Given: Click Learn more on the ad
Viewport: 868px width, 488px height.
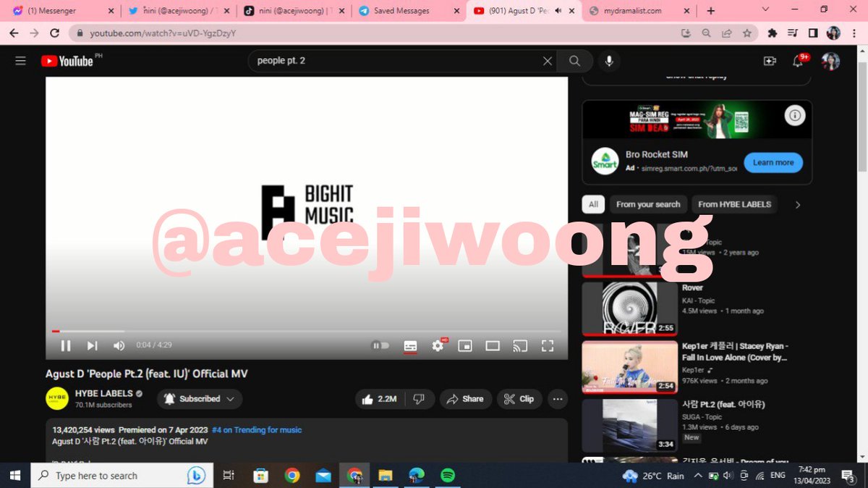Looking at the screenshot, I should pyautogui.click(x=773, y=163).
